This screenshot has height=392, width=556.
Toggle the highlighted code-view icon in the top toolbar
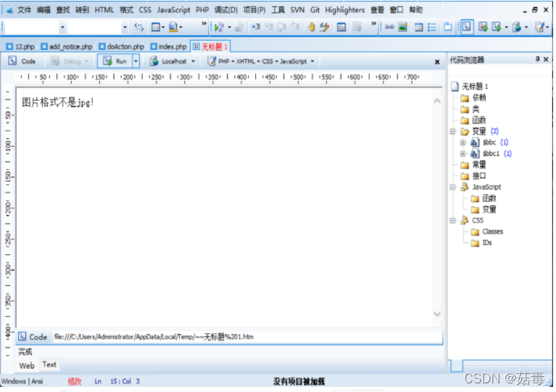(x=466, y=27)
